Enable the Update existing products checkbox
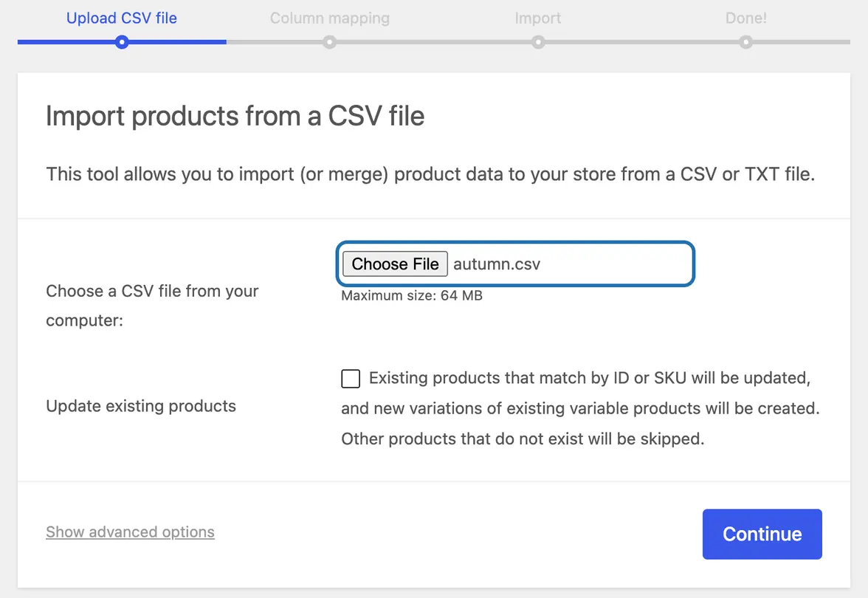This screenshot has height=598, width=868. tap(351, 379)
